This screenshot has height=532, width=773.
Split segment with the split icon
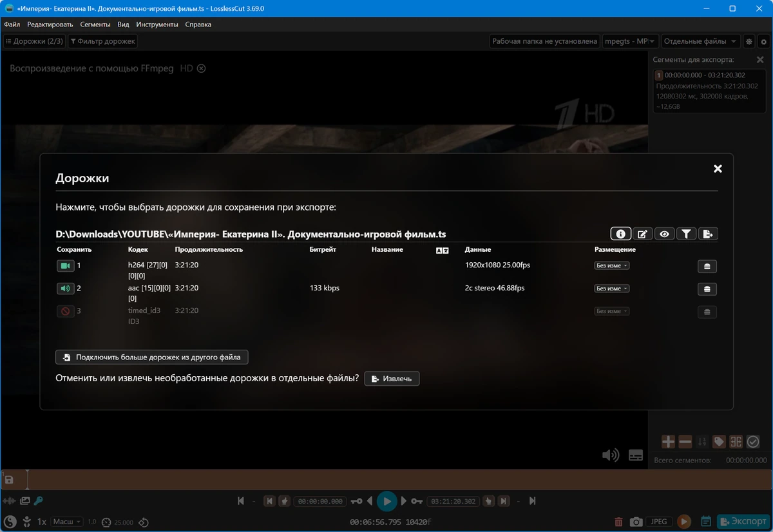736,442
